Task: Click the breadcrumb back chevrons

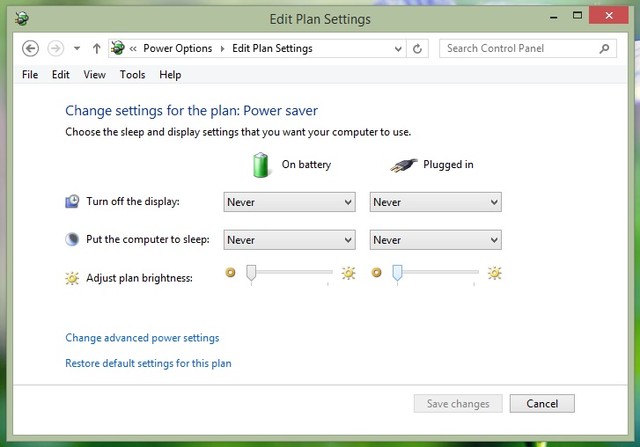Action: (133, 49)
